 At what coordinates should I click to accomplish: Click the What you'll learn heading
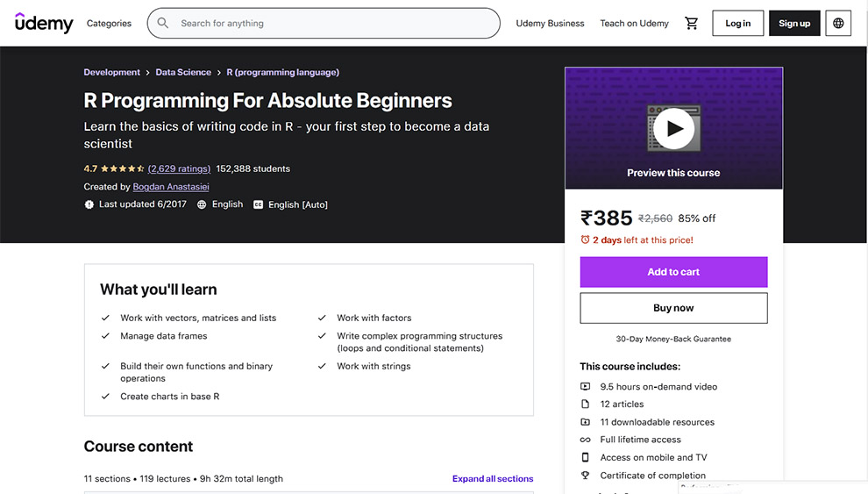click(x=159, y=290)
